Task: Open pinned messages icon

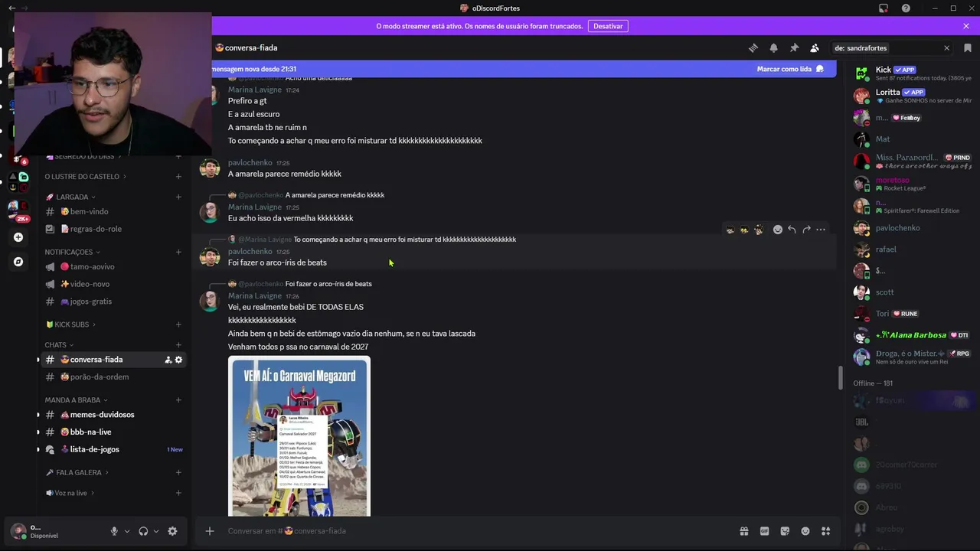Action: (x=794, y=47)
